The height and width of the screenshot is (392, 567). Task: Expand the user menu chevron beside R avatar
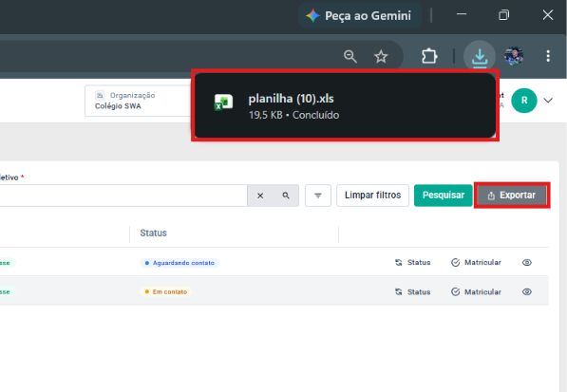pos(548,101)
